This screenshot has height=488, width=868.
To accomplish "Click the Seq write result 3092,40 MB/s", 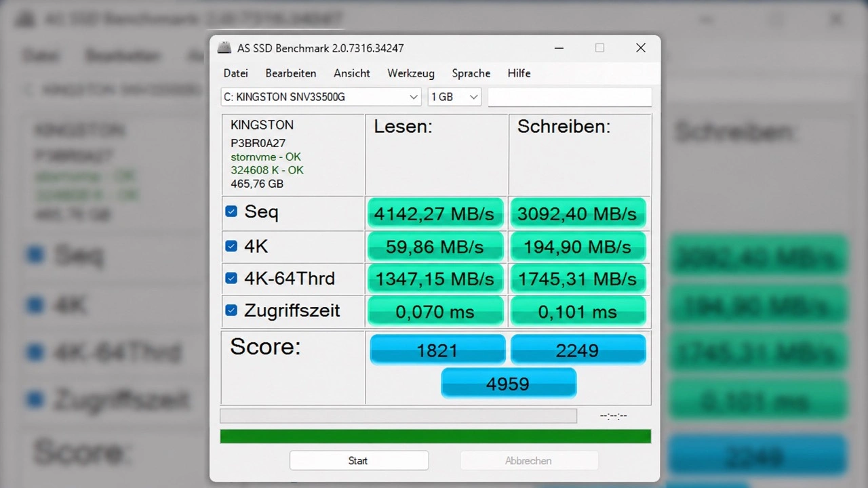I will tap(578, 213).
